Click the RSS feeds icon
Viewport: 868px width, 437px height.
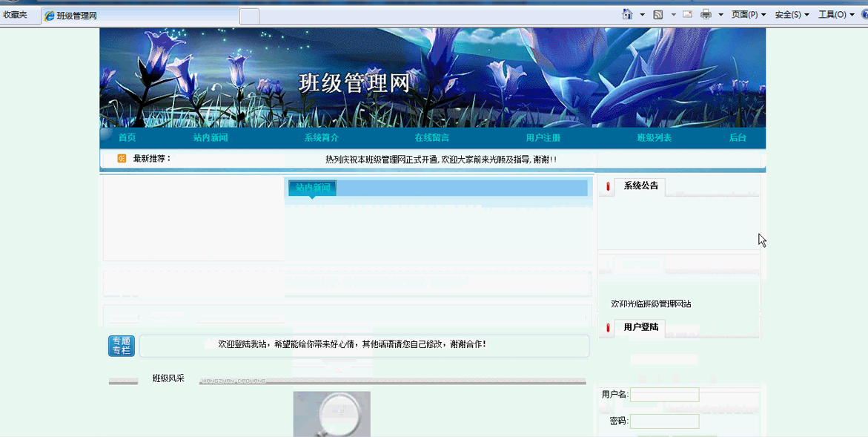pos(658,15)
